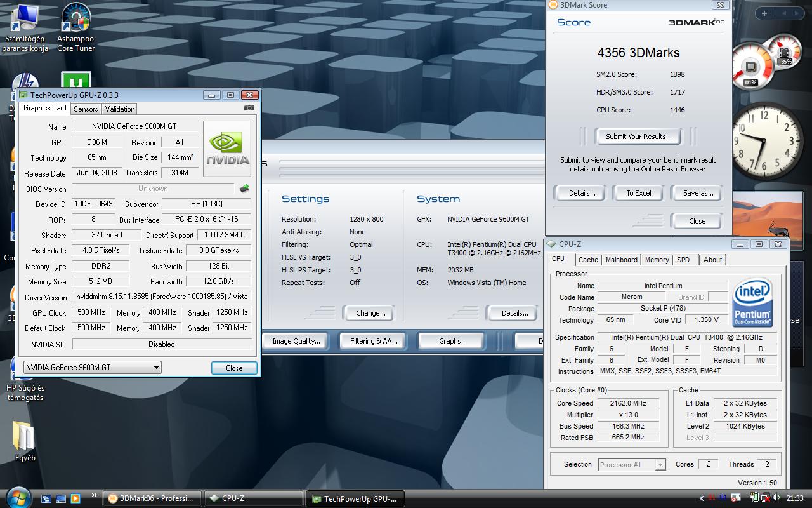812x508 pixels.
Task: Open the Egyéb desktop folder
Action: (x=25, y=441)
